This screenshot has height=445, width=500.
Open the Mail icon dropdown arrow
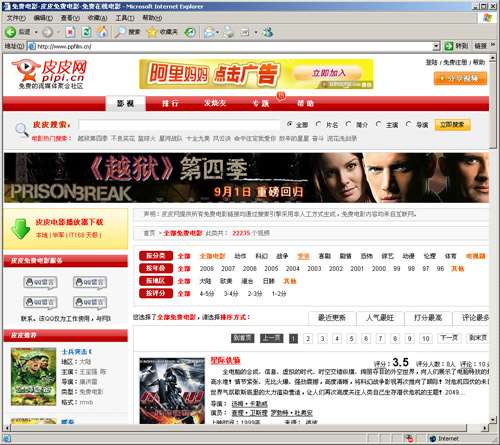click(217, 32)
